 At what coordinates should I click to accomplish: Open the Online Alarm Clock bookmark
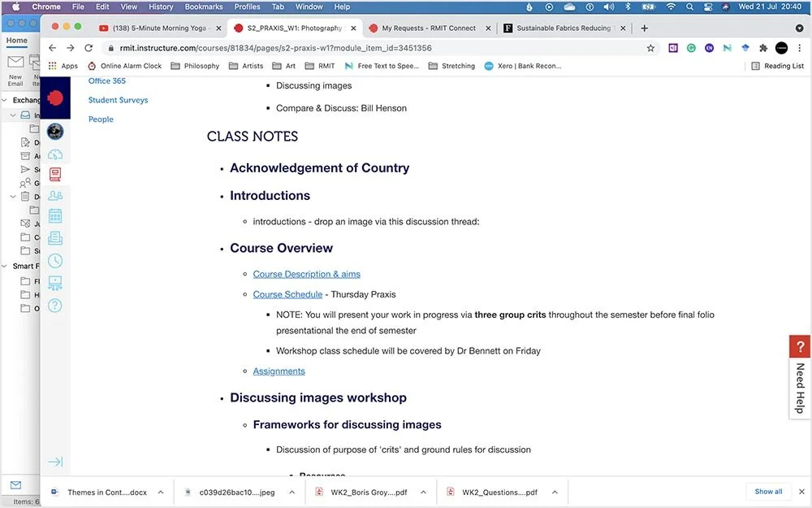tap(124, 66)
